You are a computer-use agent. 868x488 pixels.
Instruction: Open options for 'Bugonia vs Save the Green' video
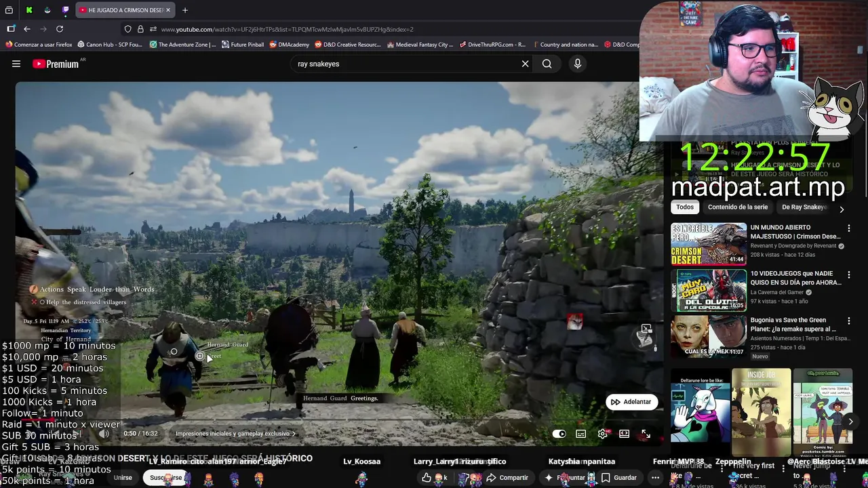pos(849,321)
